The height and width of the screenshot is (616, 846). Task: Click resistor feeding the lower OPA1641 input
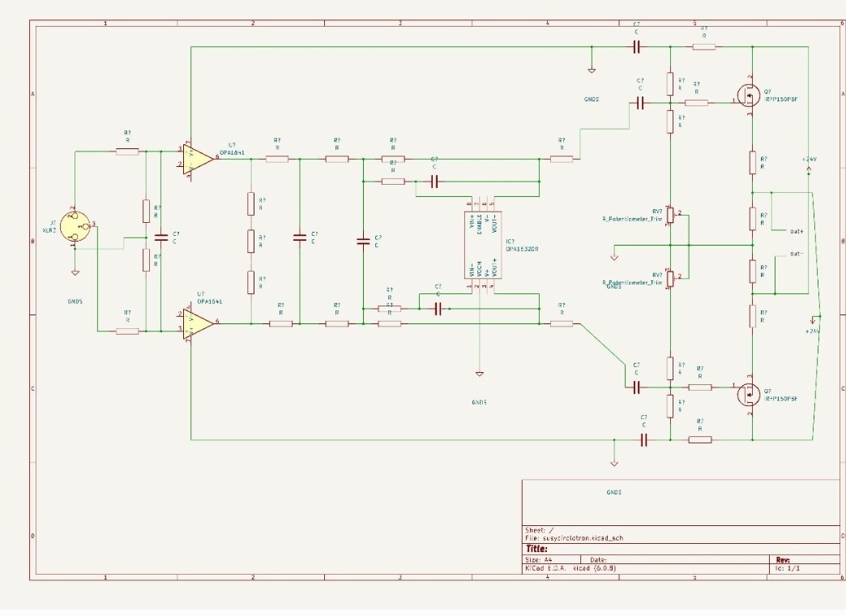tap(127, 331)
